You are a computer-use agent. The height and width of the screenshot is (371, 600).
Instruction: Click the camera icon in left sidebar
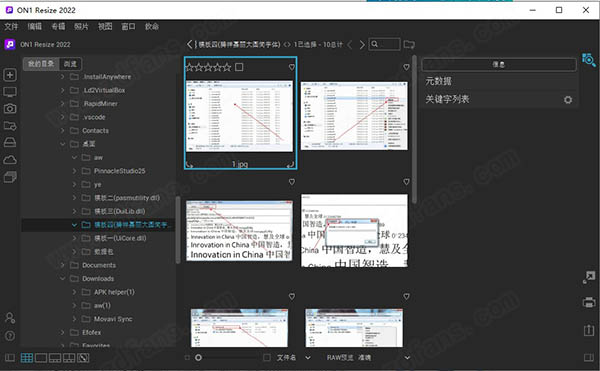[x=10, y=109]
